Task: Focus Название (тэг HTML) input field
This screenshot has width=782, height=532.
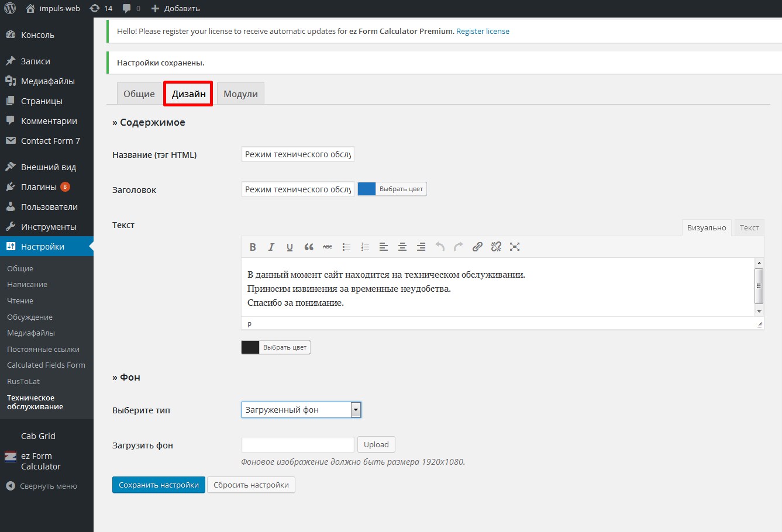Action: click(x=298, y=154)
